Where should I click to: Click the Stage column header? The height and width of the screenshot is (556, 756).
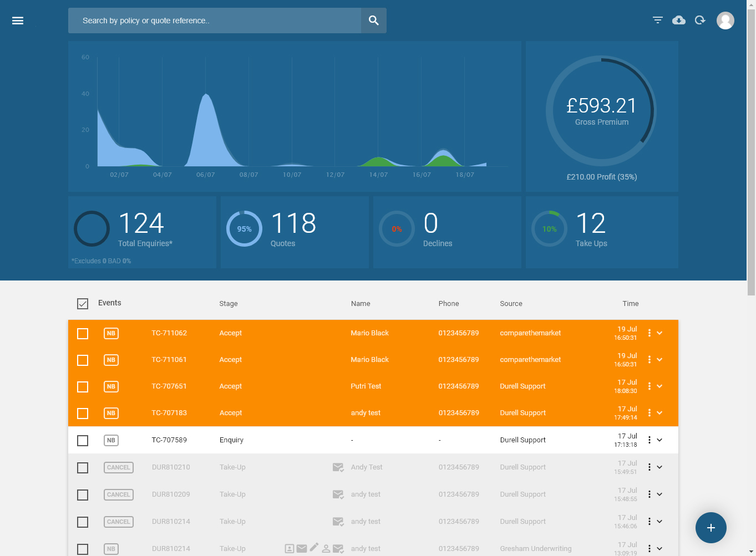(229, 304)
